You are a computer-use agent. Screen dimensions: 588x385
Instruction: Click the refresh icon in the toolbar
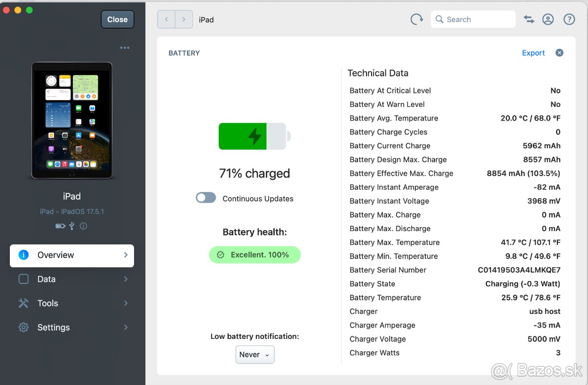coord(416,20)
